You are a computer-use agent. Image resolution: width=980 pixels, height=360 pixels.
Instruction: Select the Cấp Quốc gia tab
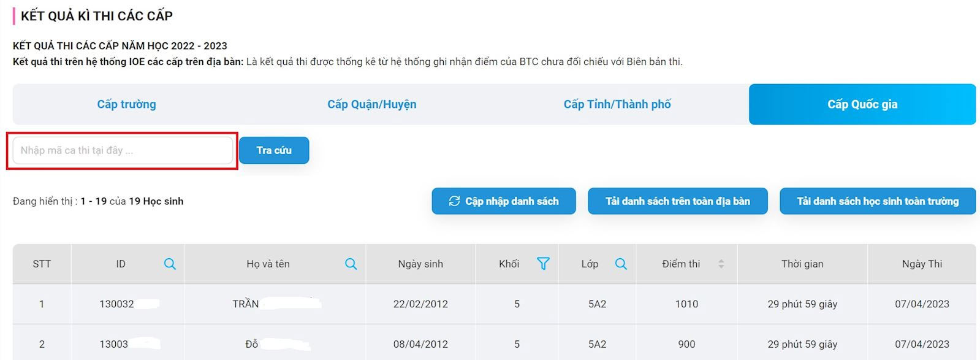[x=862, y=104]
